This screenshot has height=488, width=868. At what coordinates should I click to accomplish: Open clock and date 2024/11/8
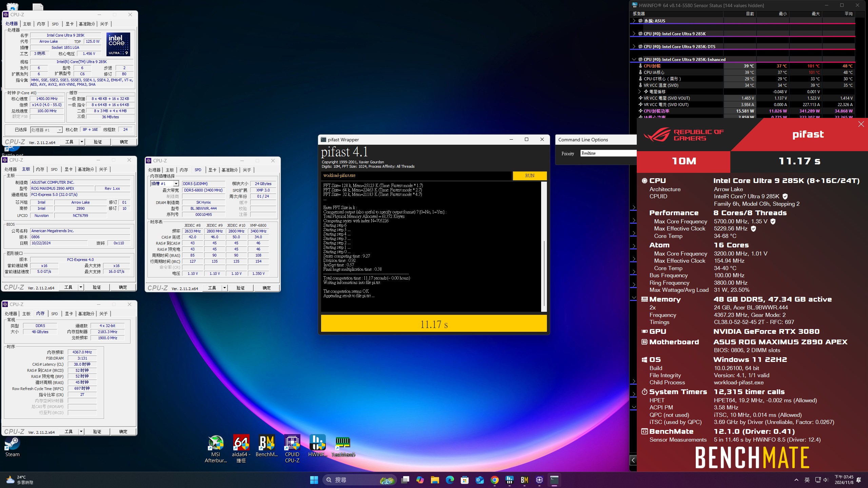[x=843, y=480]
